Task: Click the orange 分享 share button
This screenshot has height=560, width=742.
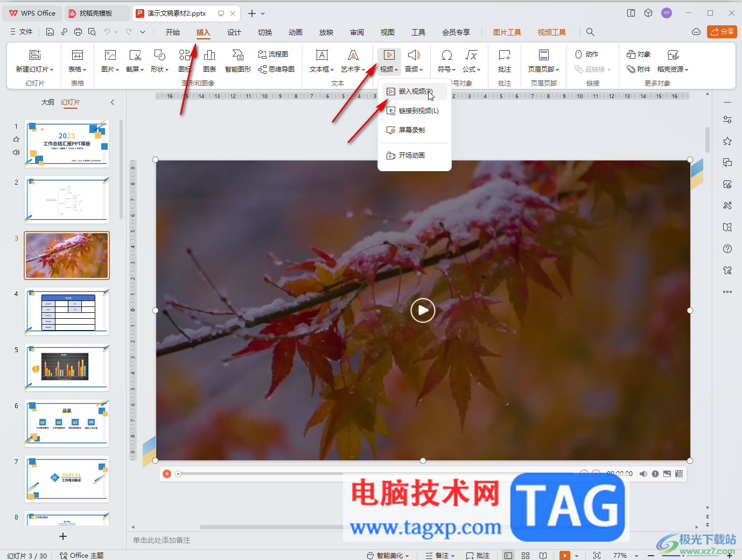Action: point(722,32)
